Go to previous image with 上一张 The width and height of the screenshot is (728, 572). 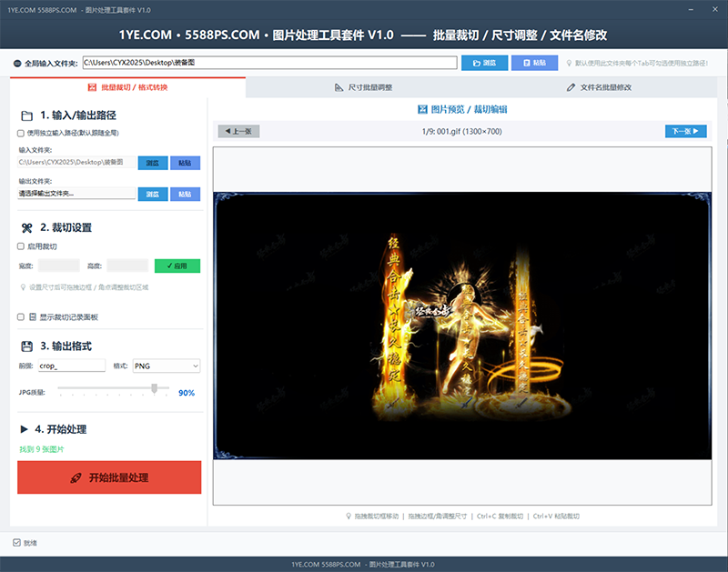pyautogui.click(x=238, y=131)
